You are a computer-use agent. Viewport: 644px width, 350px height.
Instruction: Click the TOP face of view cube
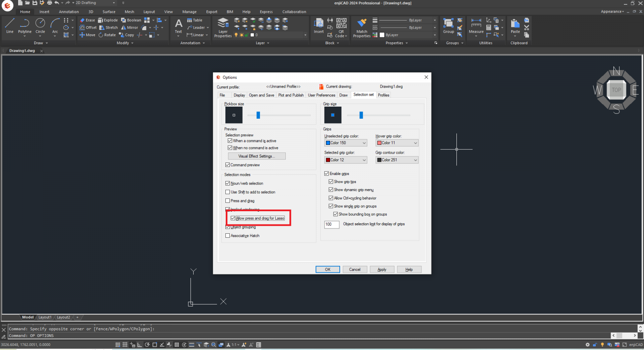[617, 90]
